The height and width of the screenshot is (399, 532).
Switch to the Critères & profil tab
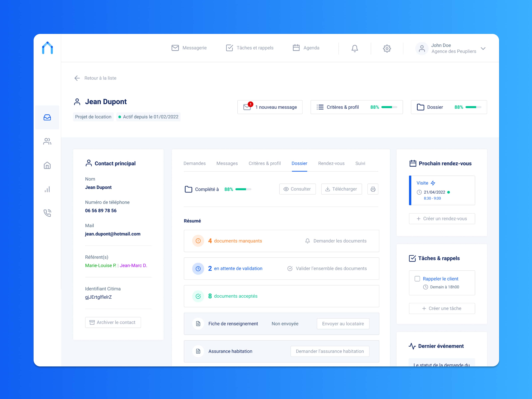click(265, 163)
